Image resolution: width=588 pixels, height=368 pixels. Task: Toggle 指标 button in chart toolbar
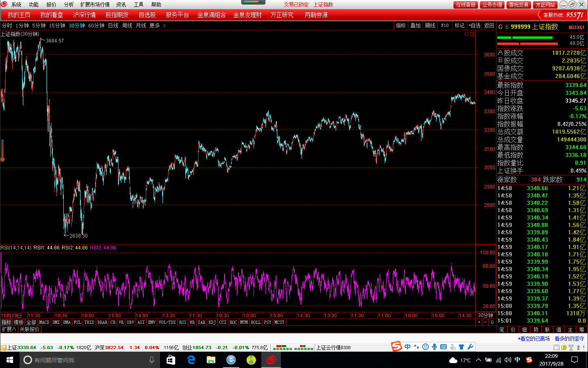point(401,25)
